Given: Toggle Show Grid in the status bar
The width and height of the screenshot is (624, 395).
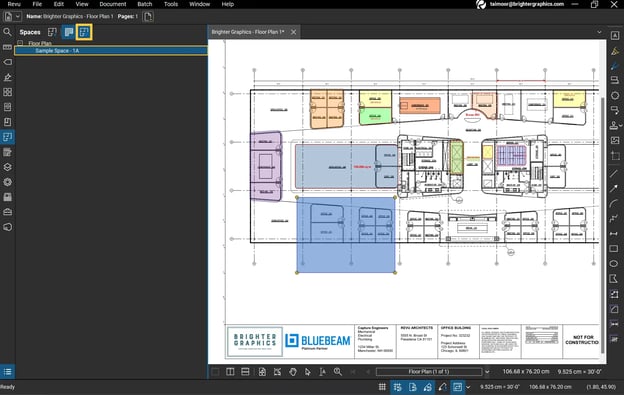Looking at the screenshot, I should pyautogui.click(x=382, y=387).
